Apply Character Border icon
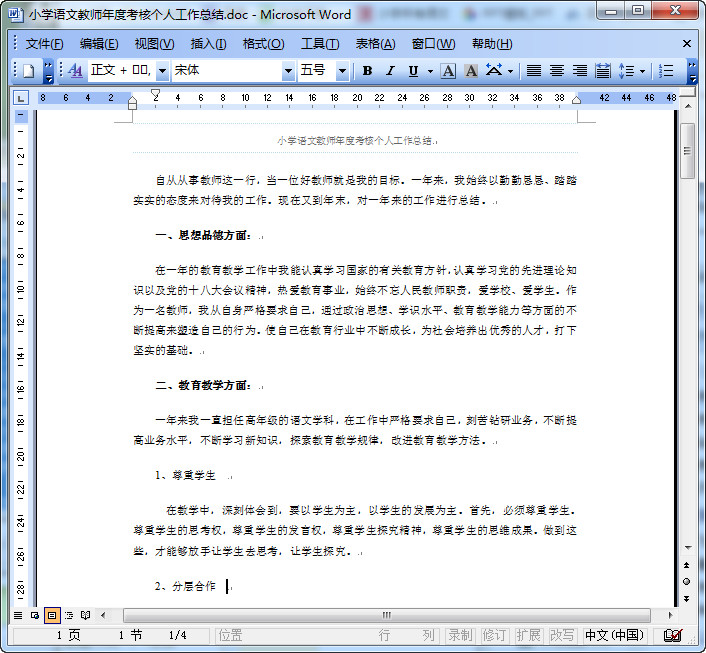The width and height of the screenshot is (706, 653). pyautogui.click(x=448, y=71)
